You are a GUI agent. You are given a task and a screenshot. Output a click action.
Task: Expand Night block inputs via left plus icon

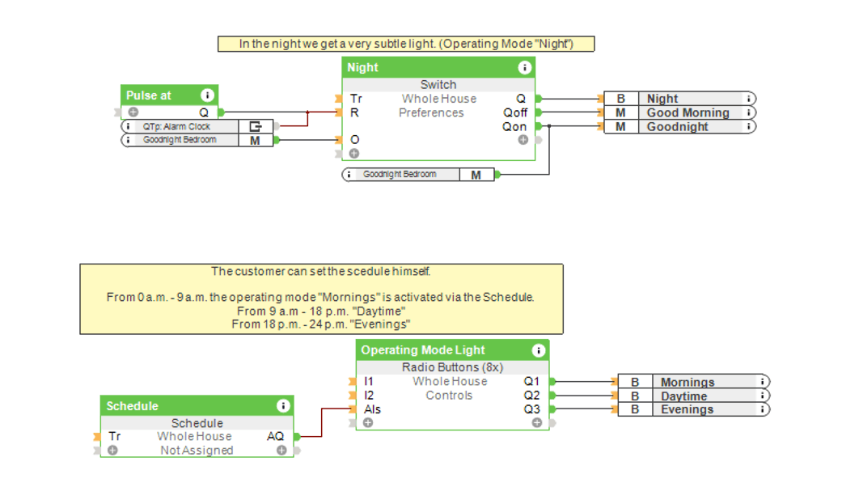pyautogui.click(x=354, y=153)
